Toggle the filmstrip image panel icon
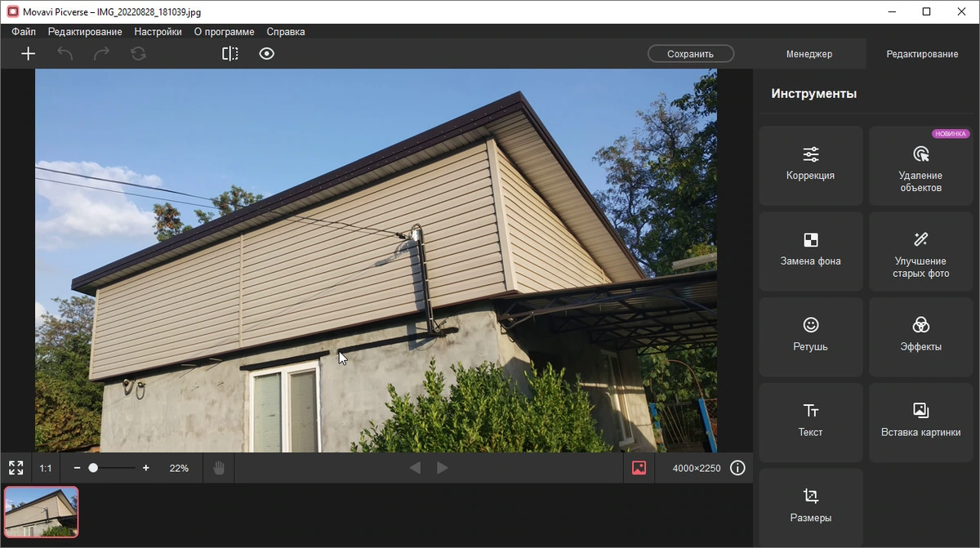 click(639, 468)
